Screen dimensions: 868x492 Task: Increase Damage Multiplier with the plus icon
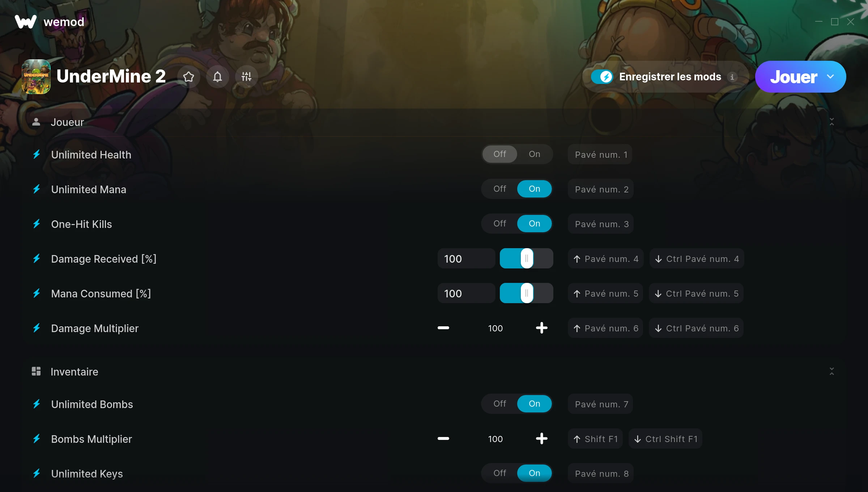tap(541, 328)
